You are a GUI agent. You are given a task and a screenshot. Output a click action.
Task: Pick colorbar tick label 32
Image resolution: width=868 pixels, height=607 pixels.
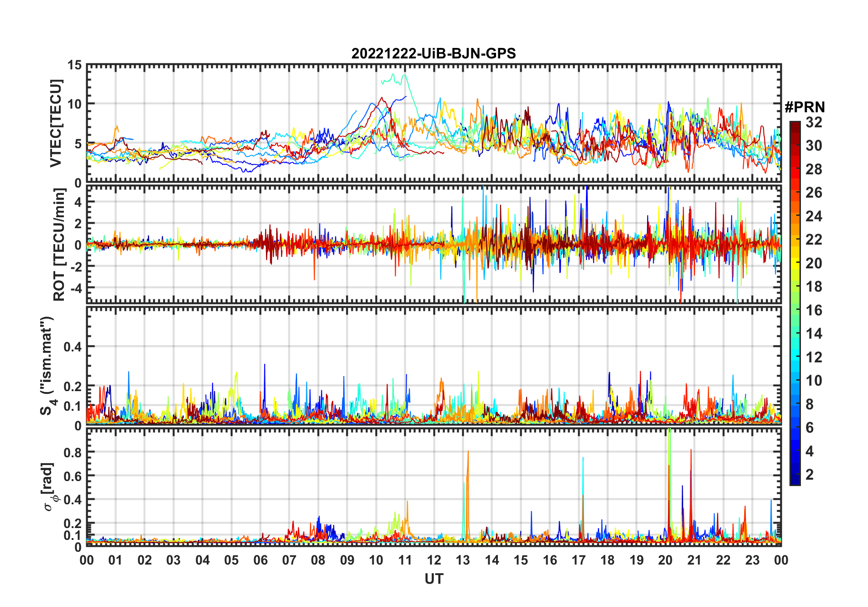pos(814,122)
